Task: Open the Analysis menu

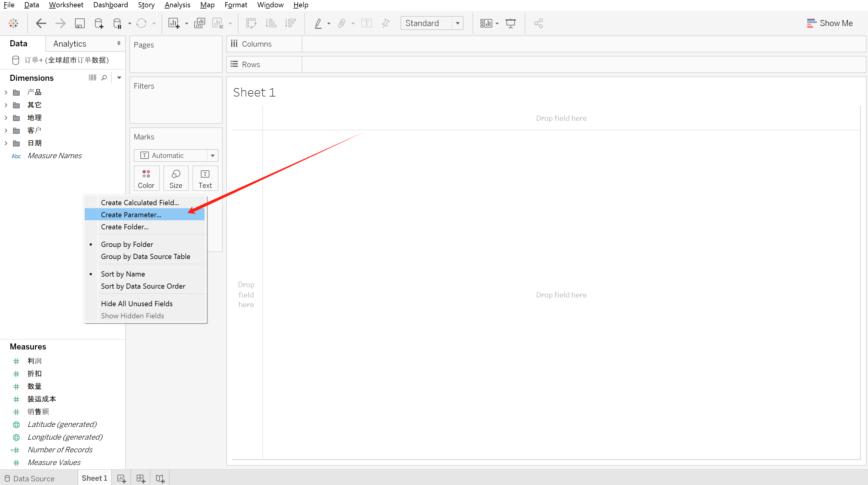Action: [x=177, y=5]
